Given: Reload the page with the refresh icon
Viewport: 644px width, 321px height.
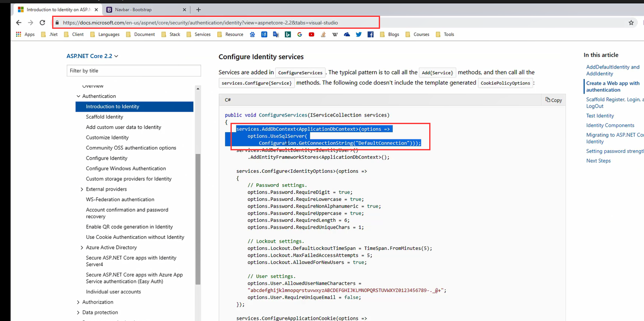Looking at the screenshot, I should (x=42, y=23).
